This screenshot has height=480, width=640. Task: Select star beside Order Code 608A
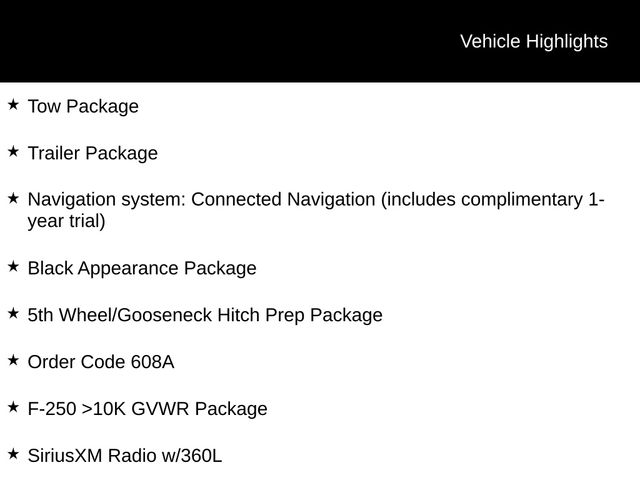click(13, 360)
